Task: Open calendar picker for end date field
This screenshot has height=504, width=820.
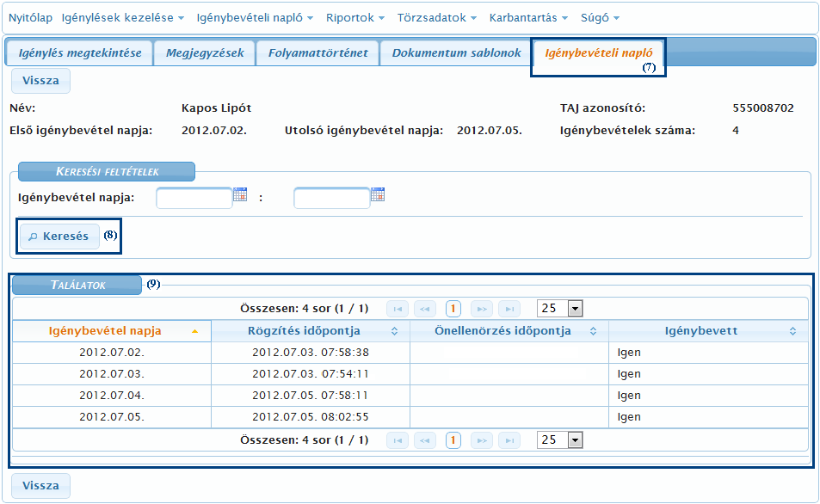Action: click(378, 194)
